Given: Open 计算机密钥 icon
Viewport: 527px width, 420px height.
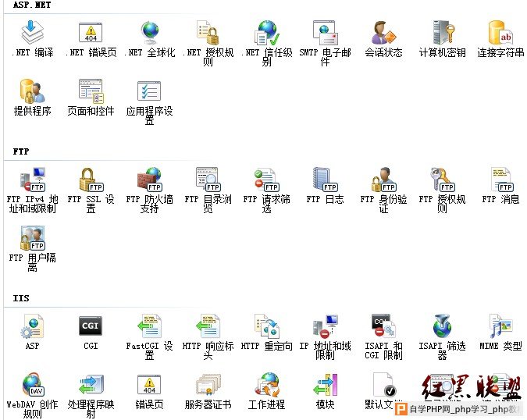Looking at the screenshot, I should point(443,32).
